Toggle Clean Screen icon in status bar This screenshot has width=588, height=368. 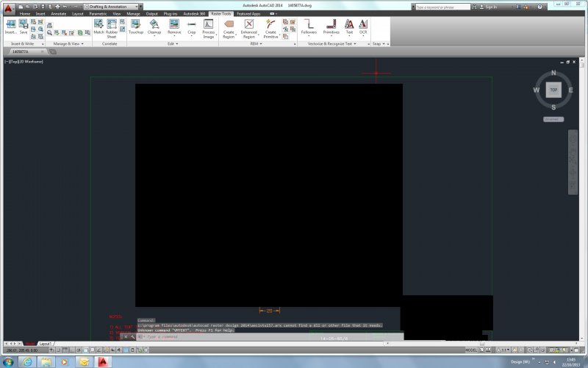(576, 350)
